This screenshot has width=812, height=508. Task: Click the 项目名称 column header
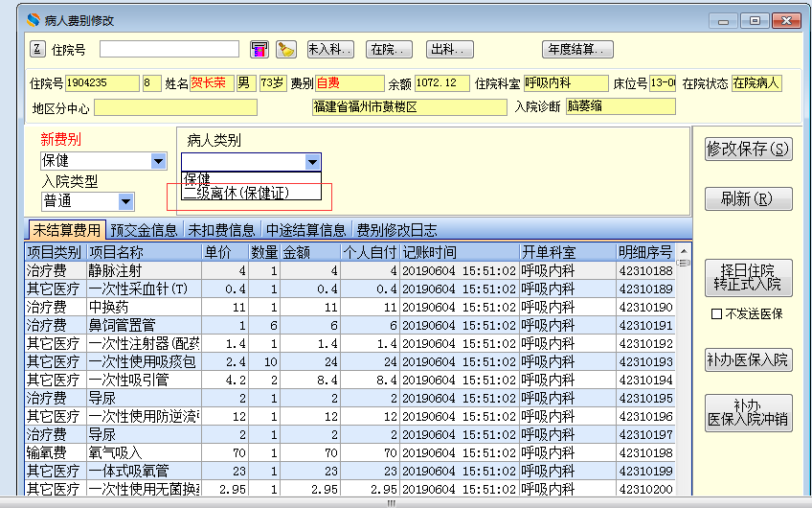point(144,252)
